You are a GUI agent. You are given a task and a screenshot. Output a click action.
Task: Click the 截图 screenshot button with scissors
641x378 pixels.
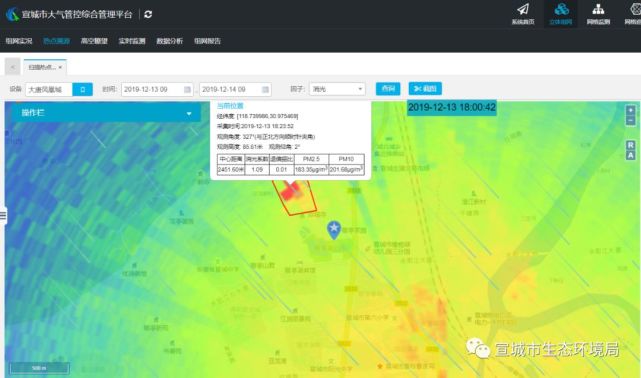(x=425, y=89)
